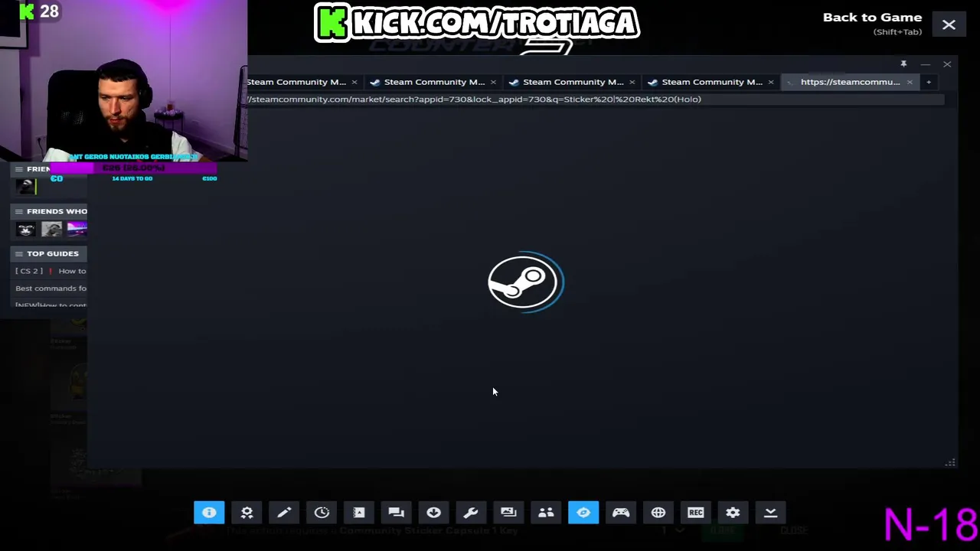Switch to leftmost partly hidden Steam Community tab
The image size is (980, 551).
[x=296, y=82]
